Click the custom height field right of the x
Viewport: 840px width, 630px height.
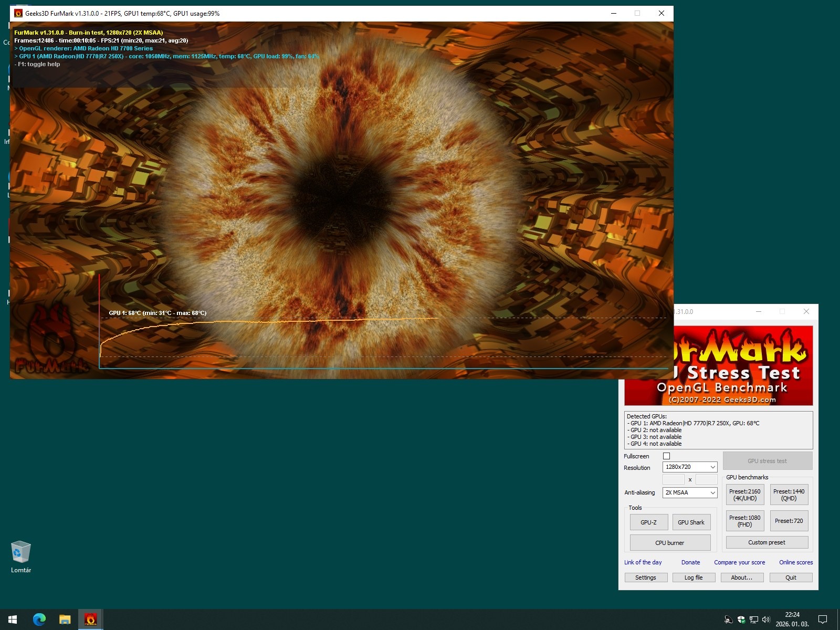coord(707,479)
